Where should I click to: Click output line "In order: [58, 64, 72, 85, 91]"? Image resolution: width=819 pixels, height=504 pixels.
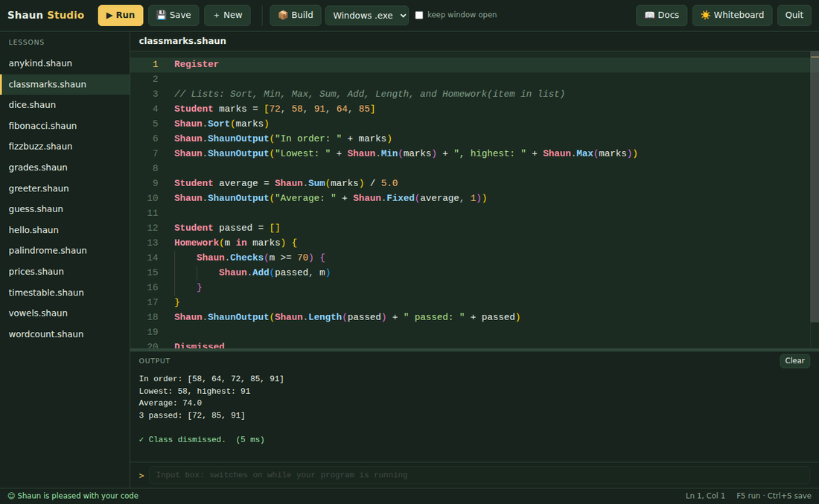tap(211, 379)
